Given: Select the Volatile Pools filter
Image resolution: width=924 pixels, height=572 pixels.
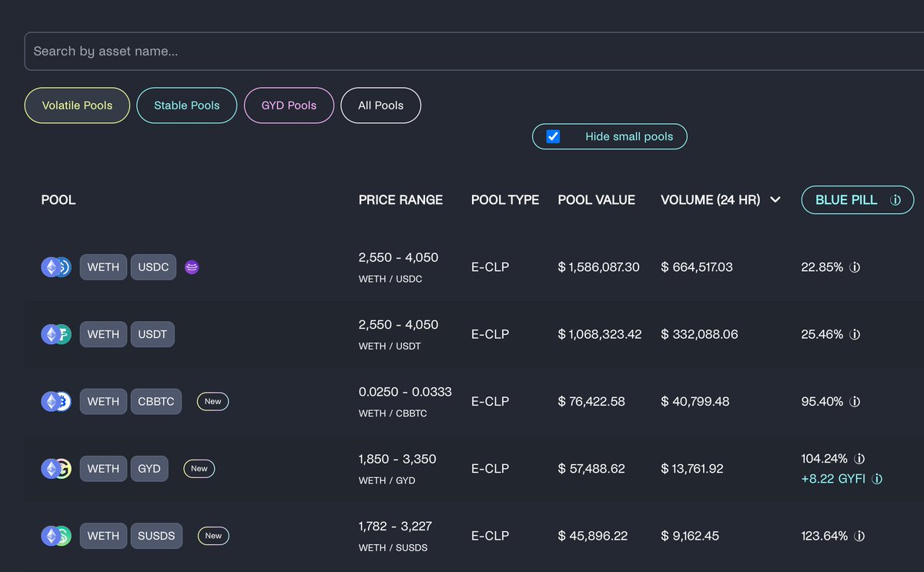Looking at the screenshot, I should [x=77, y=105].
